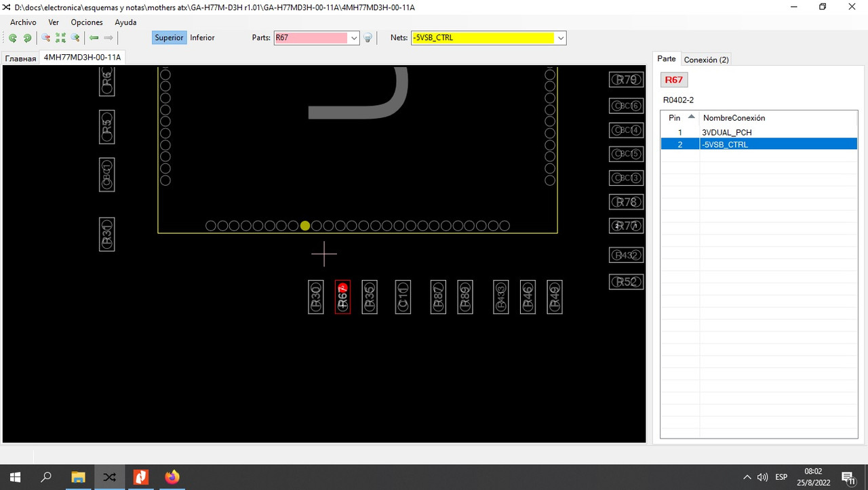Click the grey forward arrow icon
Viewport: 868px width, 490px height.
pos(108,38)
